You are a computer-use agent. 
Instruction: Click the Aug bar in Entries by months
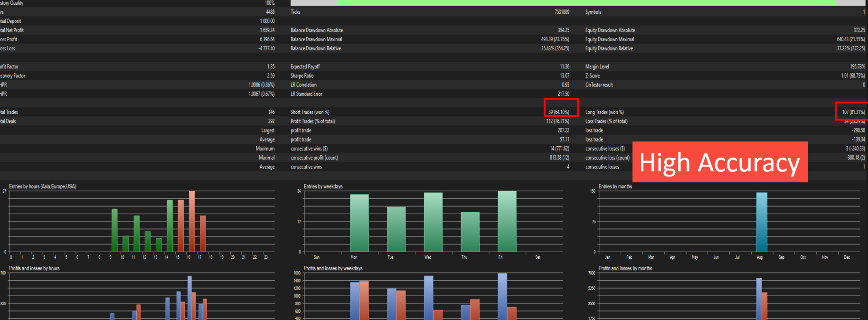point(762,222)
